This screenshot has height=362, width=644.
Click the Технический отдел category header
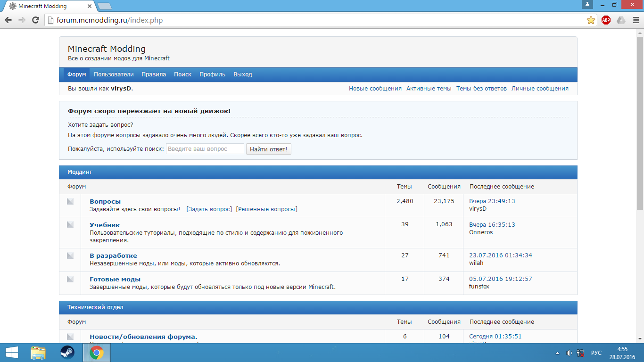[x=318, y=307]
